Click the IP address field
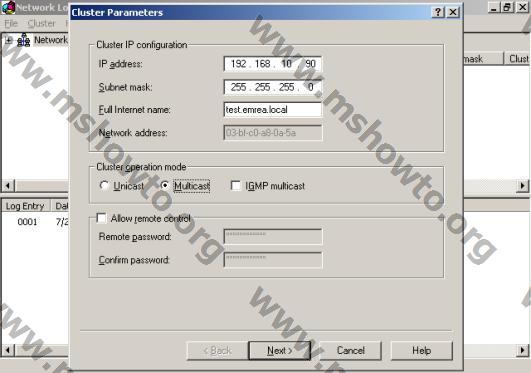The height and width of the screenshot is (373, 531). point(273,64)
